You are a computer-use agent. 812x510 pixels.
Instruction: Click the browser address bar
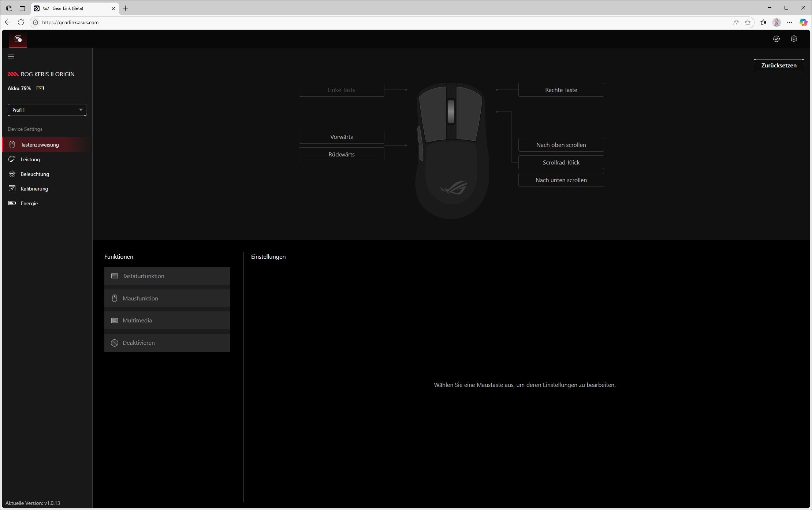click(366, 22)
